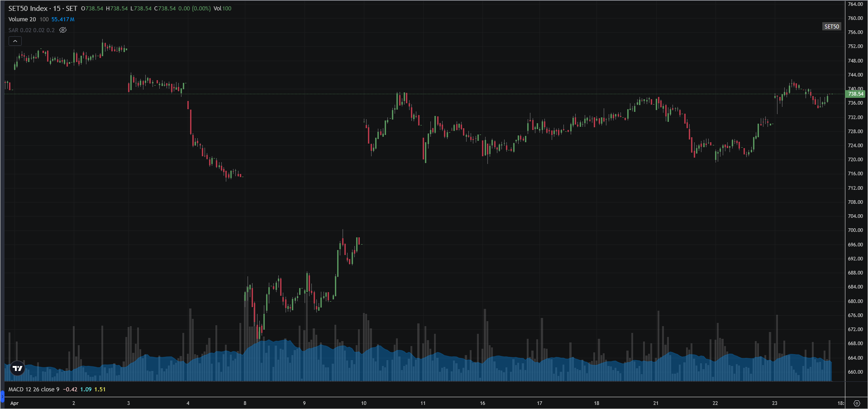Screen dimensions: 868x409
Task: Click the Vol 100 legend value
Action: point(222,9)
